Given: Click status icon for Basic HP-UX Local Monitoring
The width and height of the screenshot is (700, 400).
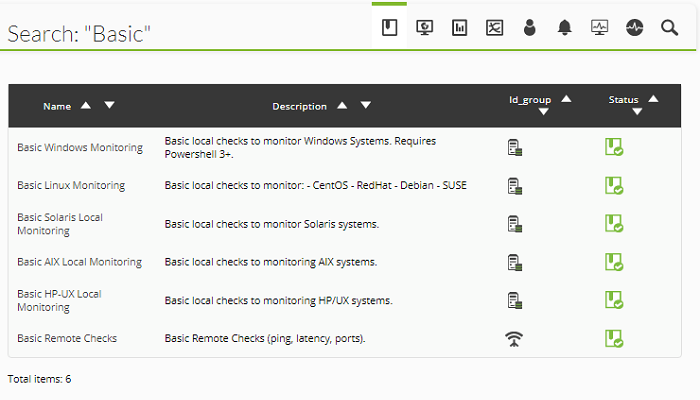Looking at the screenshot, I should click(x=614, y=300).
